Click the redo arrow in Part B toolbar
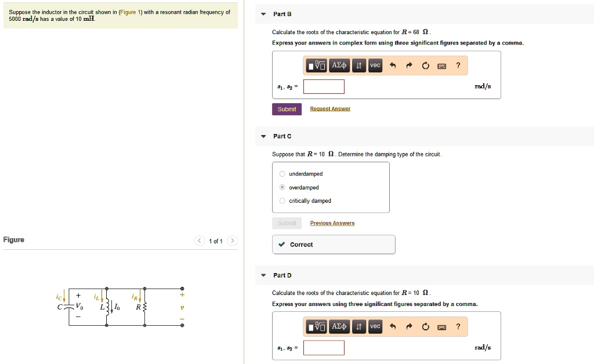Image resolution: width=594 pixels, height=364 pixels. (x=408, y=65)
